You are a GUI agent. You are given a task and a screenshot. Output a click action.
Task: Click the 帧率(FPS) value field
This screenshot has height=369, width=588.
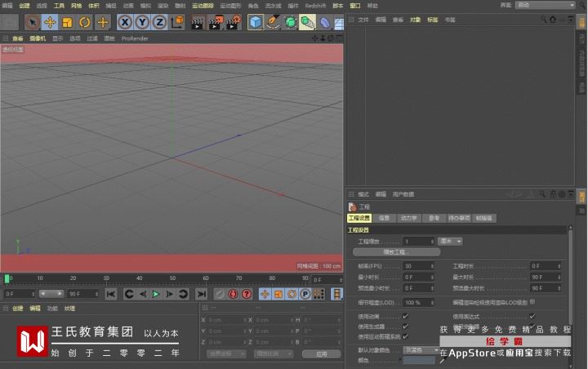(x=418, y=266)
